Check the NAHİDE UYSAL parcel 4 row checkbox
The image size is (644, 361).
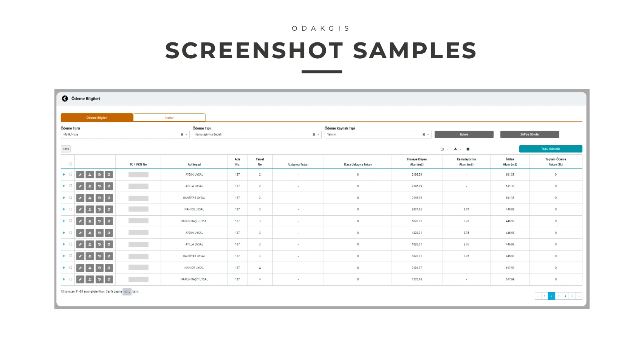[x=71, y=268]
